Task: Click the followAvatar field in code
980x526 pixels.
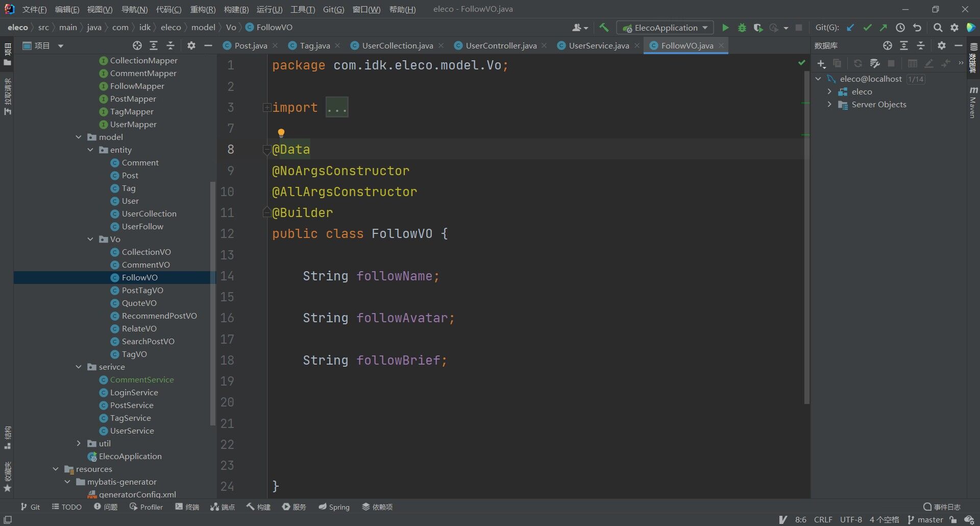Action: pyautogui.click(x=402, y=318)
